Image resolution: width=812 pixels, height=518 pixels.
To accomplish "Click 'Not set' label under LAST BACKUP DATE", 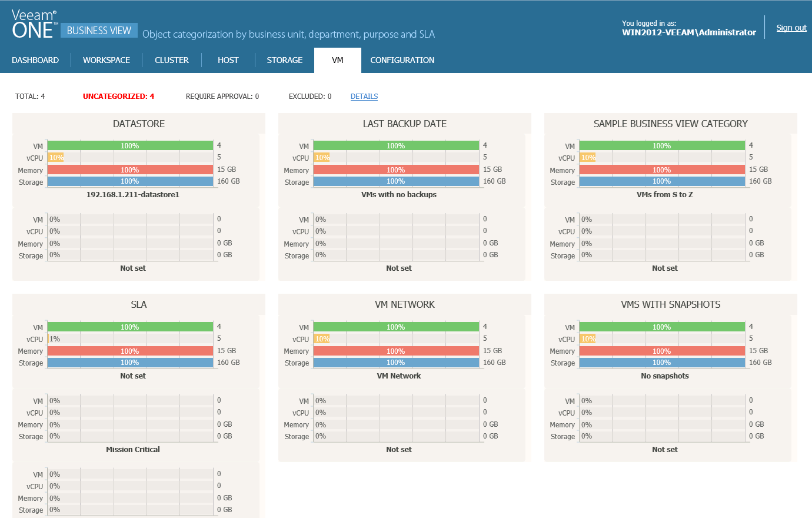I will pos(399,268).
